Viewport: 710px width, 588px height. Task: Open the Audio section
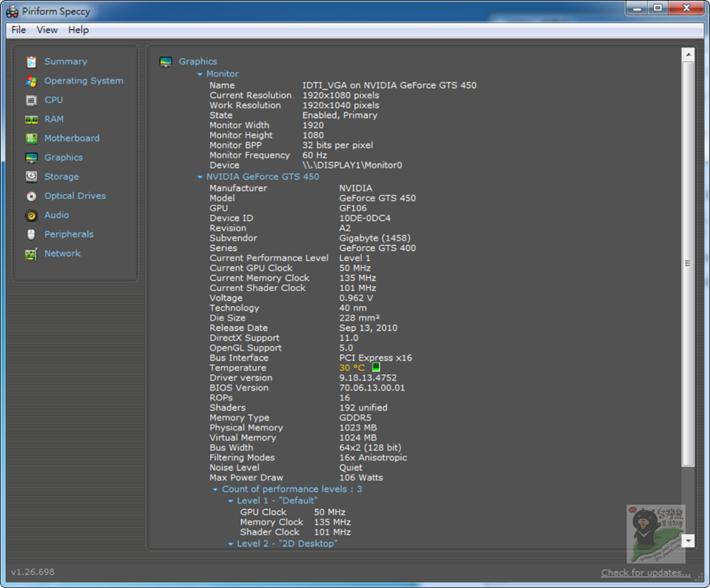tap(57, 215)
